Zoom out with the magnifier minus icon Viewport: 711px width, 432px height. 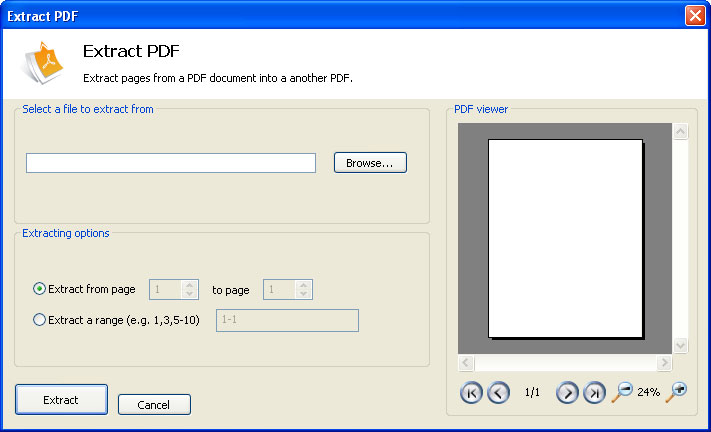(x=622, y=392)
